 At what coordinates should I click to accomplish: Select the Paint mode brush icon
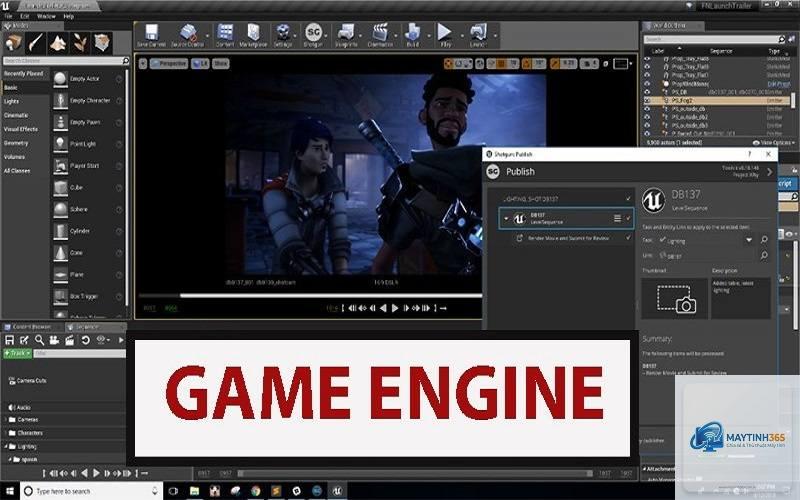(x=36, y=43)
